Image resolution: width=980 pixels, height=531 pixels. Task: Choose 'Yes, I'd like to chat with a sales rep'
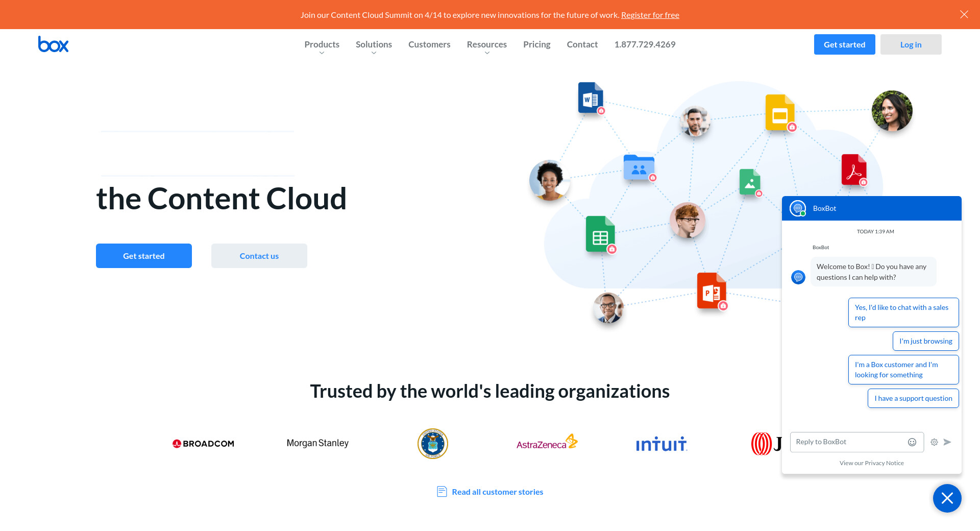click(x=903, y=312)
